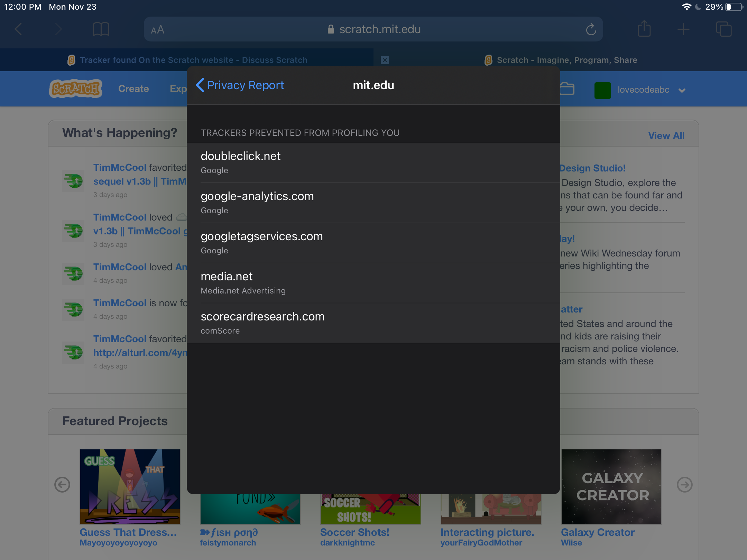This screenshot has width=747, height=560.
Task: Open the Create menu item
Action: coord(133,89)
